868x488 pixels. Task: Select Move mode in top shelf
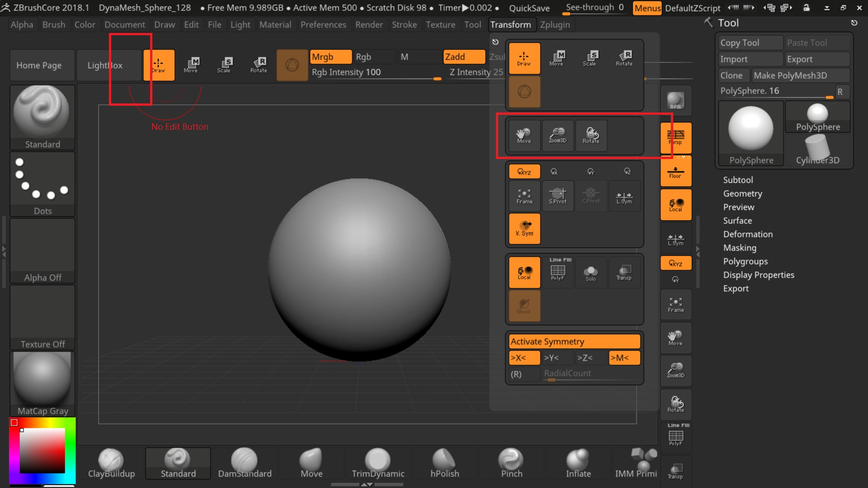point(191,65)
